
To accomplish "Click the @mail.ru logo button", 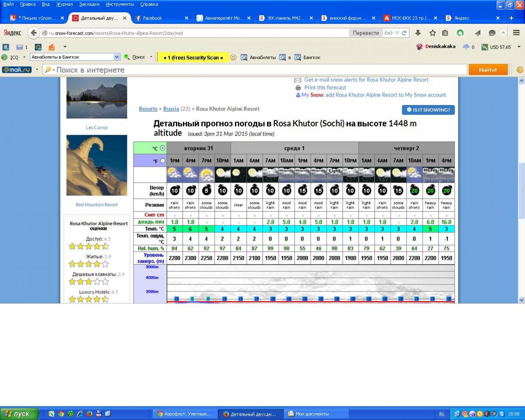I will point(17,70).
